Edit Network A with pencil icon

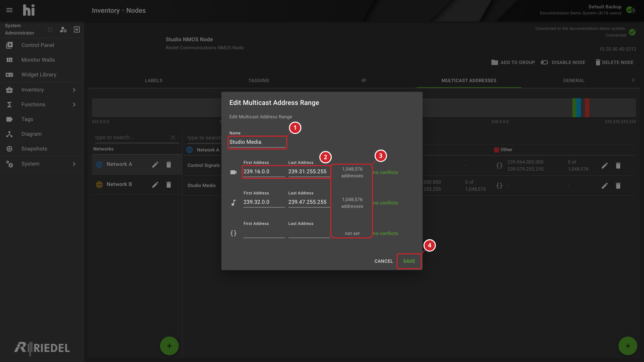pyautogui.click(x=155, y=165)
